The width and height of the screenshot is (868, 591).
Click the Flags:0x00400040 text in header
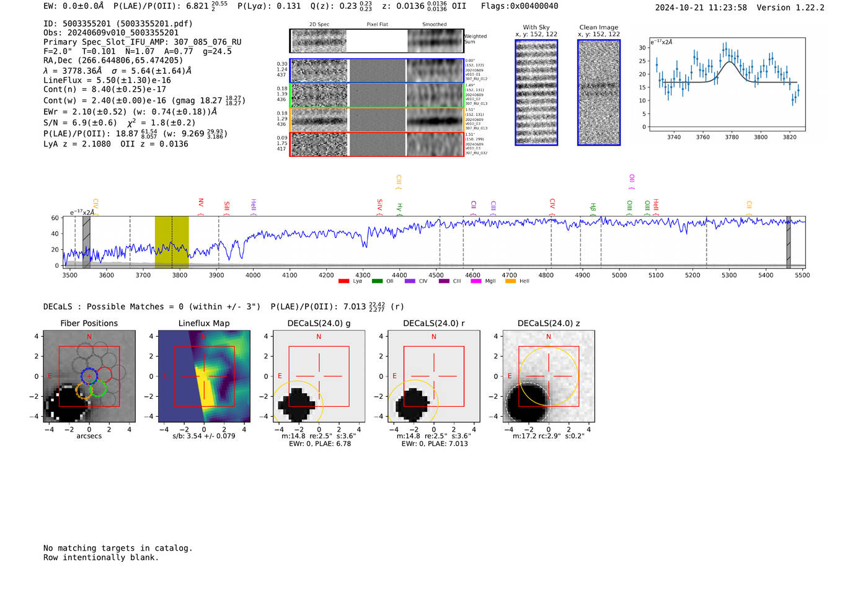point(519,6)
